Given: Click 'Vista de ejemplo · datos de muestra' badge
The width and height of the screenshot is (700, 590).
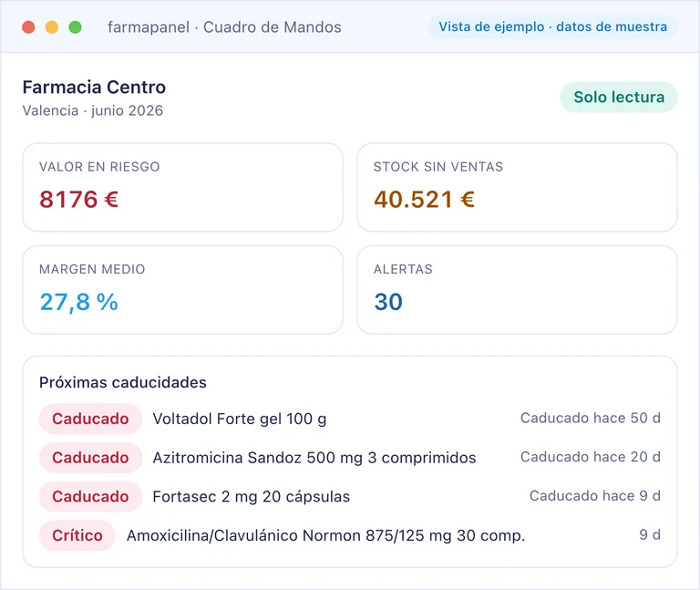Looking at the screenshot, I should coord(552,26).
